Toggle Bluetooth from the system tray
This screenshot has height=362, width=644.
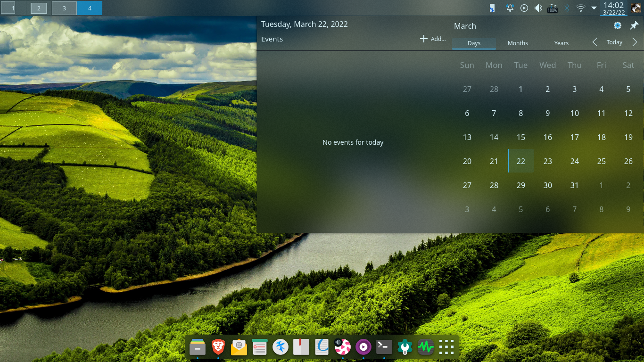tap(566, 8)
